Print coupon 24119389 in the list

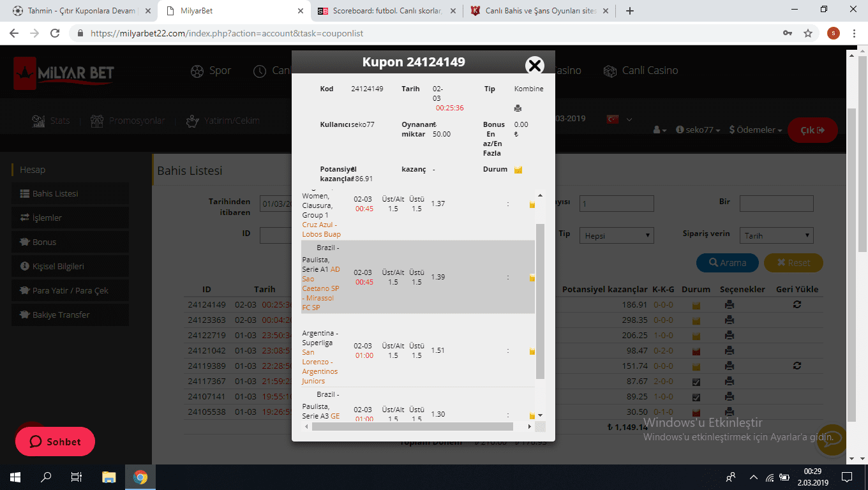(x=730, y=366)
